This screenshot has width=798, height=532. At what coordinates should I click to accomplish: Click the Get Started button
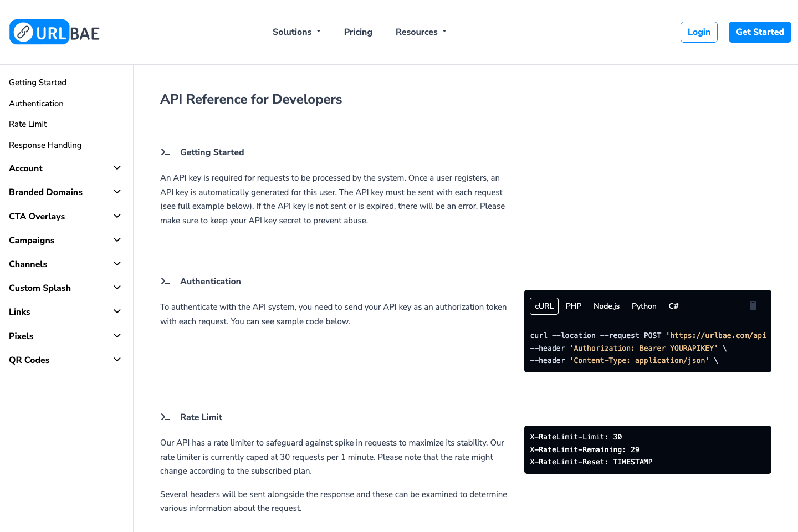760,32
